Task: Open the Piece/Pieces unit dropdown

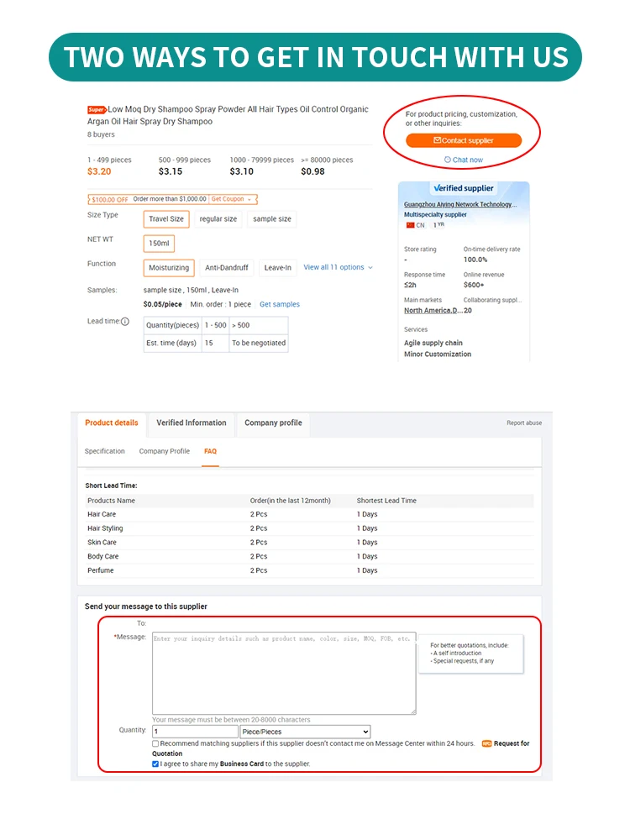Action: 305,732
